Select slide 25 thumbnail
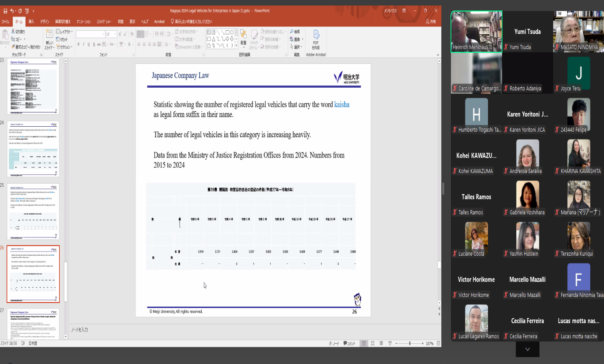Viewport: 604px width, 364px height. 33,212
